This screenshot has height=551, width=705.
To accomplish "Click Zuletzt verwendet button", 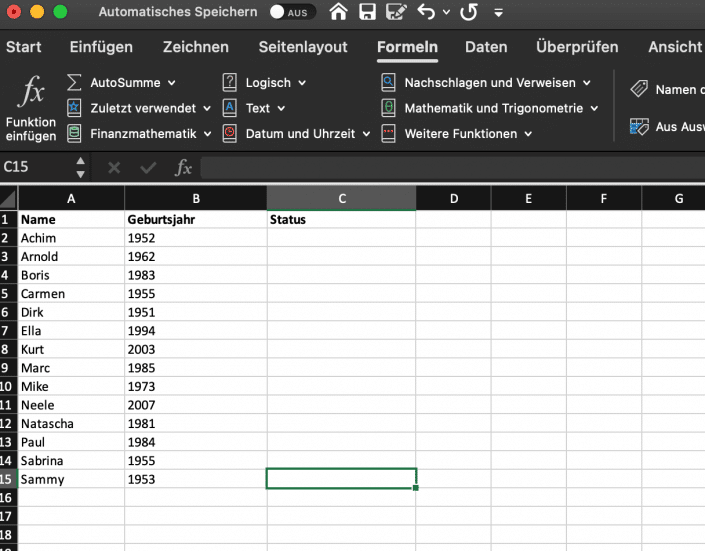I will pos(139,108).
